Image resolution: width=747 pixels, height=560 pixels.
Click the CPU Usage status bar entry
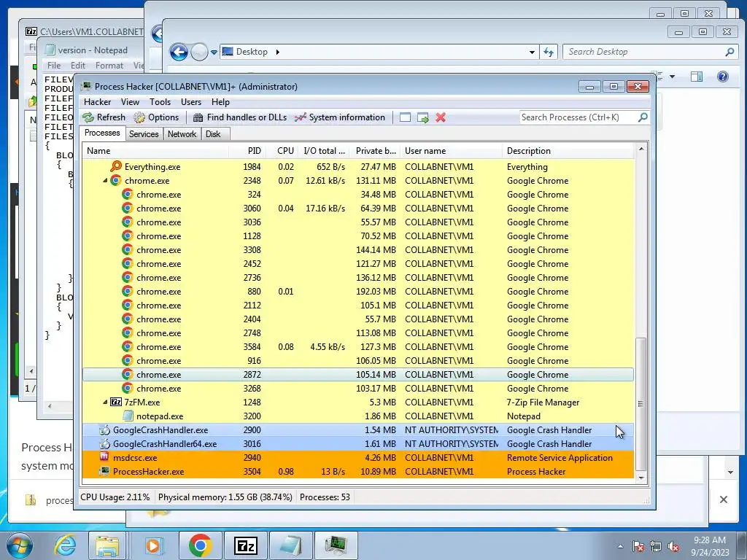pyautogui.click(x=115, y=497)
